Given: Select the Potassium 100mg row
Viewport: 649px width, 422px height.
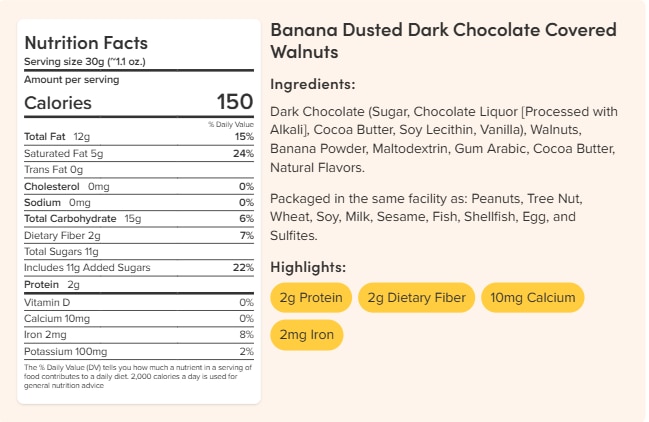Looking at the screenshot, I should click(x=138, y=351).
